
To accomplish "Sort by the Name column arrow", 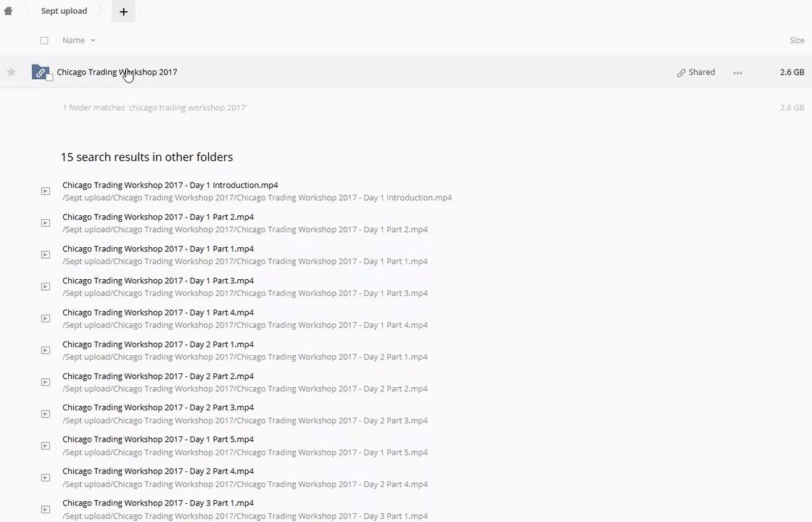I will coord(93,41).
